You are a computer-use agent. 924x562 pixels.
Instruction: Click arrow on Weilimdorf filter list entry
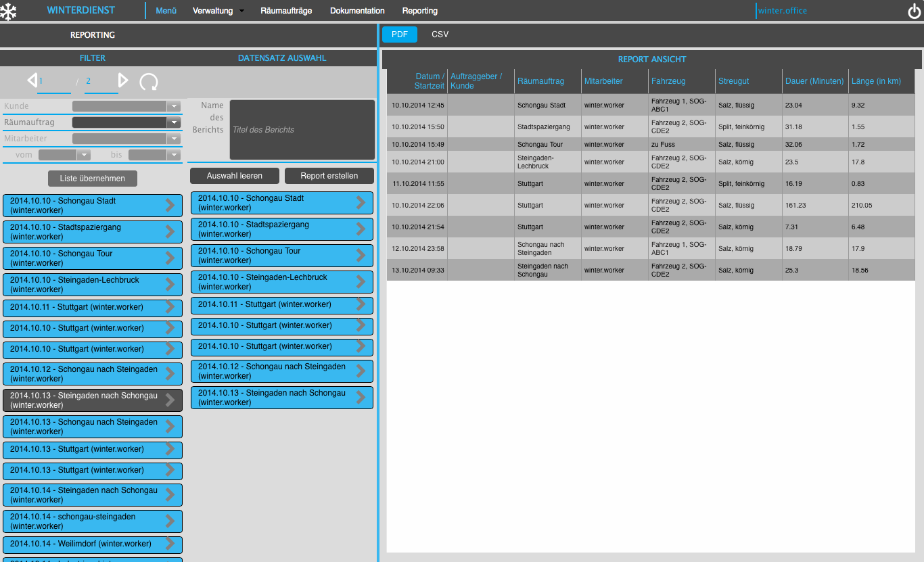[170, 544]
